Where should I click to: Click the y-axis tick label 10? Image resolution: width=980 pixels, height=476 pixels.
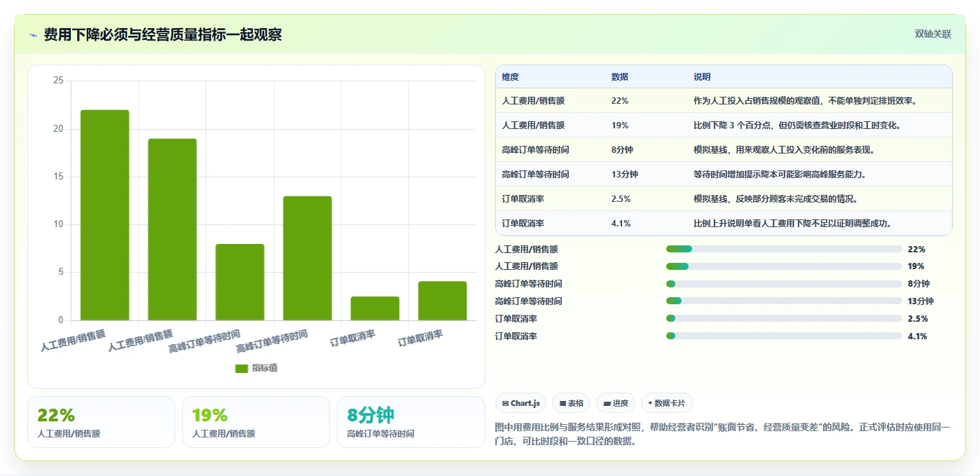(58, 224)
